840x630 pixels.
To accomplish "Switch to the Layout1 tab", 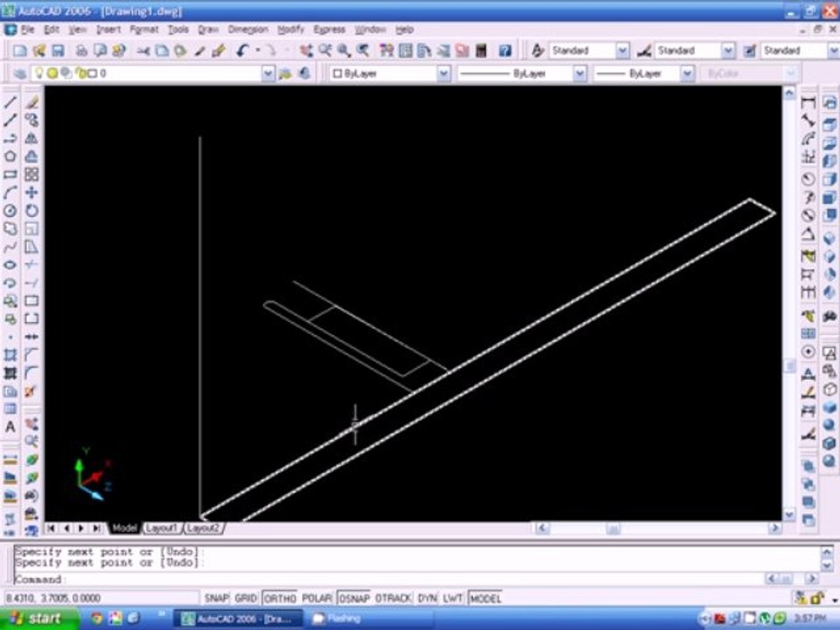I will (x=161, y=528).
